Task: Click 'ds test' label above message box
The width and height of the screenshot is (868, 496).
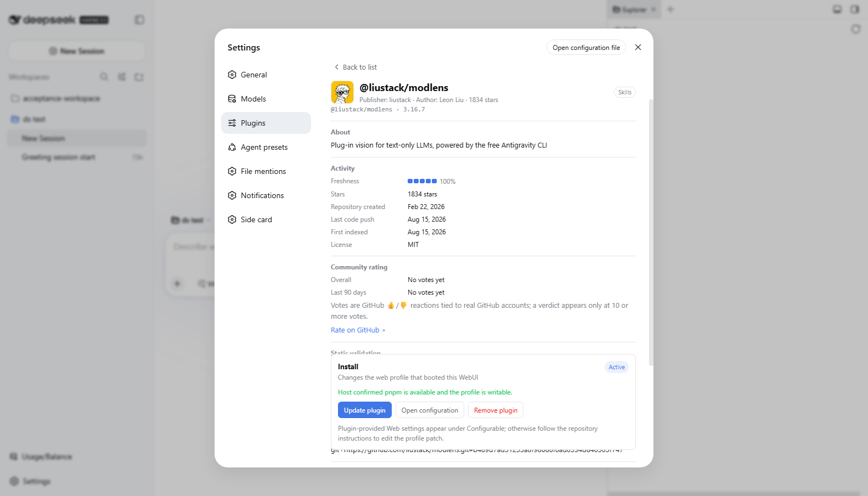Action: (x=192, y=220)
